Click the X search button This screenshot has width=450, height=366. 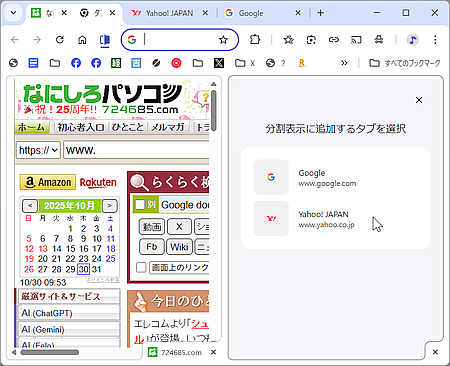(179, 227)
